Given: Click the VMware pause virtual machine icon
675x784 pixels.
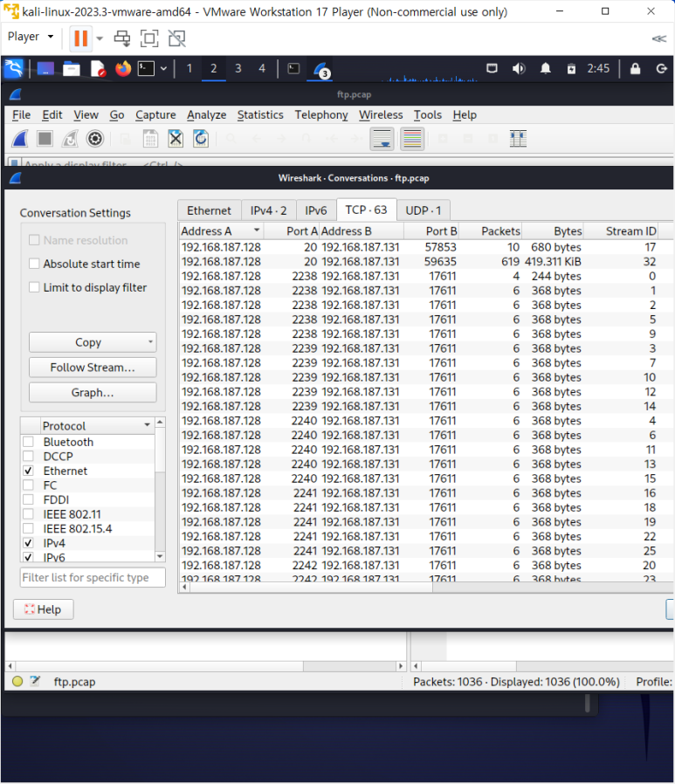Looking at the screenshot, I should pyautogui.click(x=80, y=38).
